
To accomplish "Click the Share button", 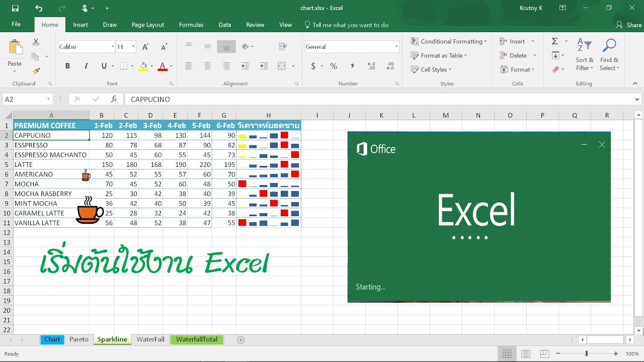I will tap(629, 25).
